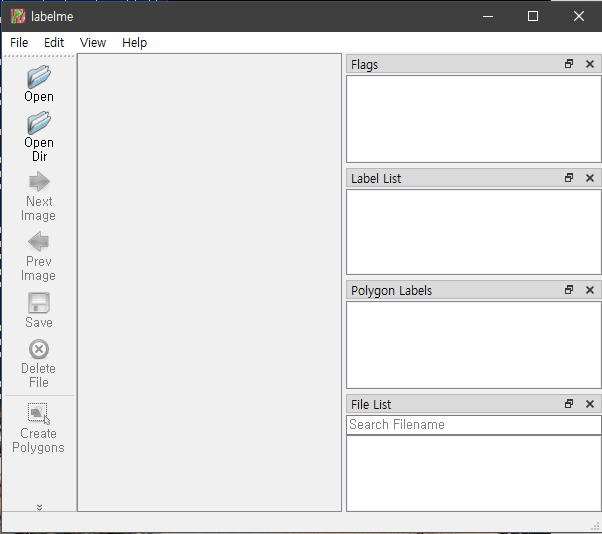Open the Edit menu
Screen dimensions: 602x534
[54, 43]
